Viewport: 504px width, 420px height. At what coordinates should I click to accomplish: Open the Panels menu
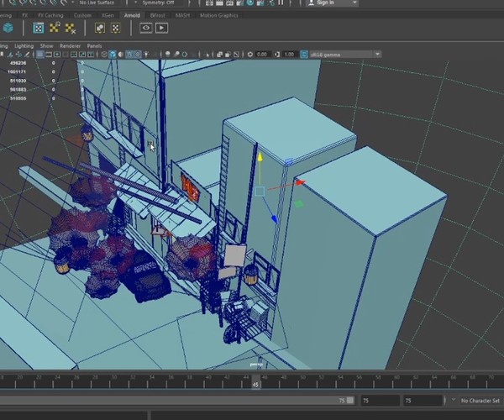click(94, 46)
